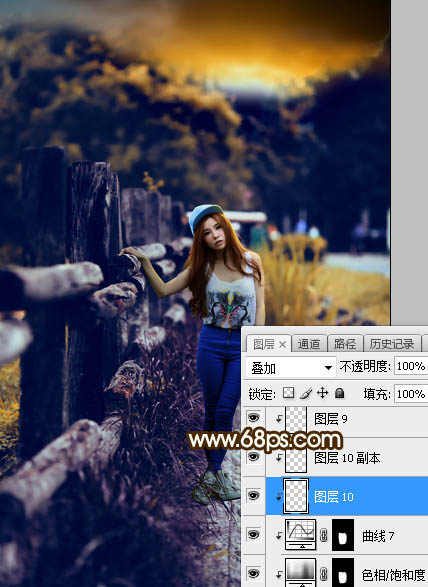The width and height of the screenshot is (428, 587).
Task: Lock layer position with move icon
Action: [322, 393]
